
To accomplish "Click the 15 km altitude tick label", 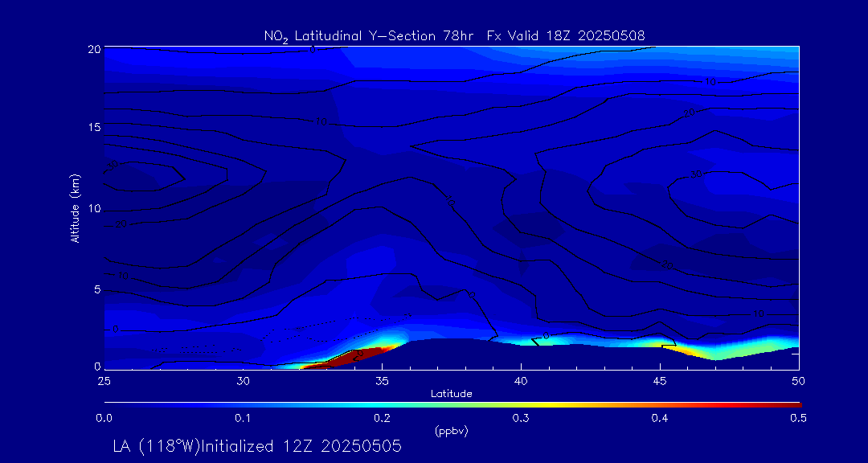I will [93, 128].
